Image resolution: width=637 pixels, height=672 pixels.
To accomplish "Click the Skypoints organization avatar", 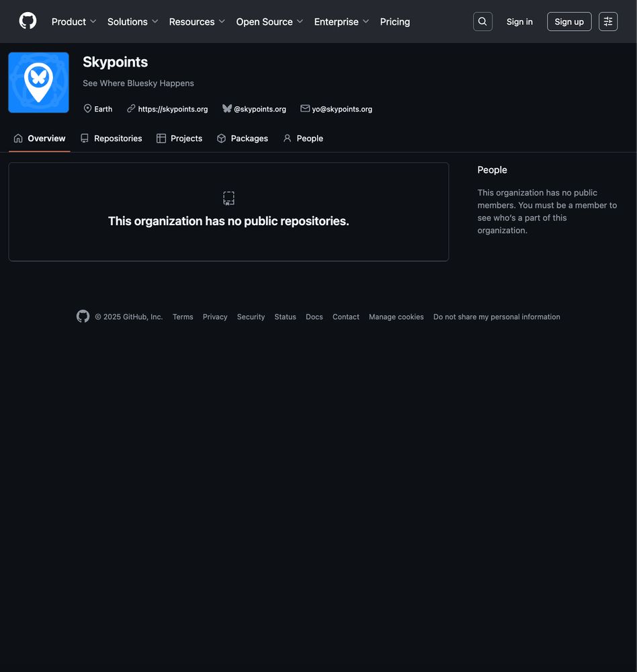I will tap(38, 83).
